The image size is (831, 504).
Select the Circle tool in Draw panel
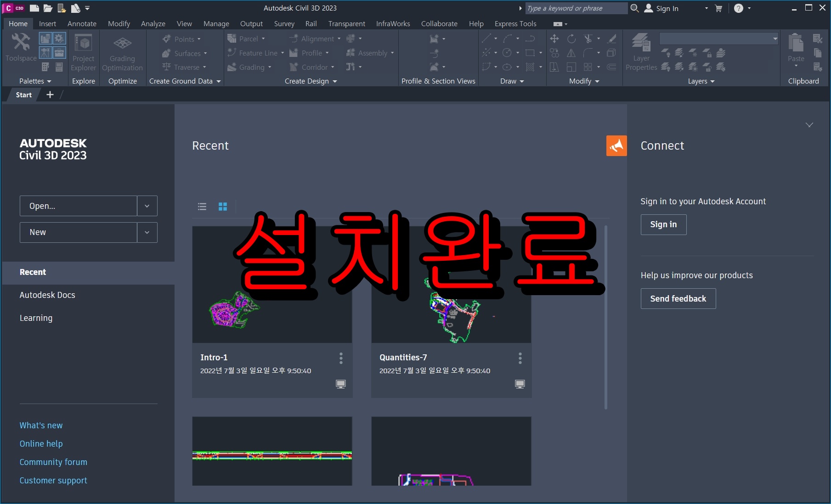507,53
